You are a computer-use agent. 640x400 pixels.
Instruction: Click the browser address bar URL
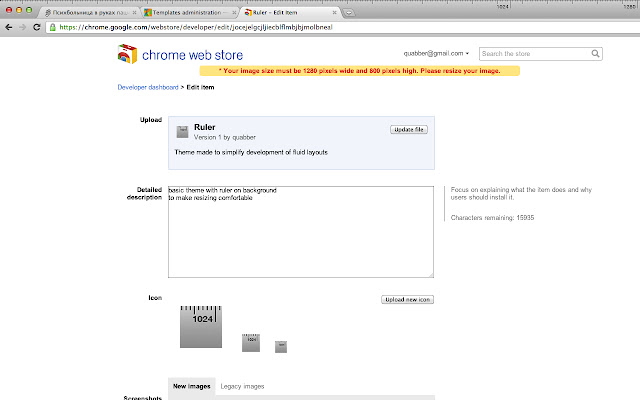[x=196, y=27]
